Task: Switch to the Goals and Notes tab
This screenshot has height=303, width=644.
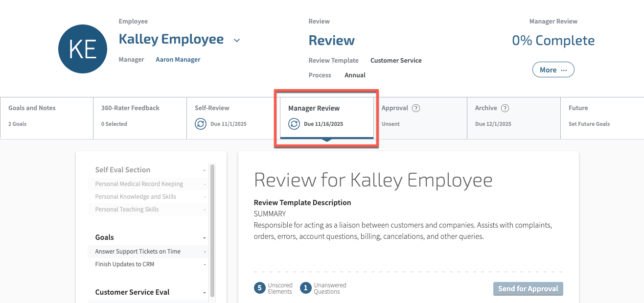Action: pos(46,118)
